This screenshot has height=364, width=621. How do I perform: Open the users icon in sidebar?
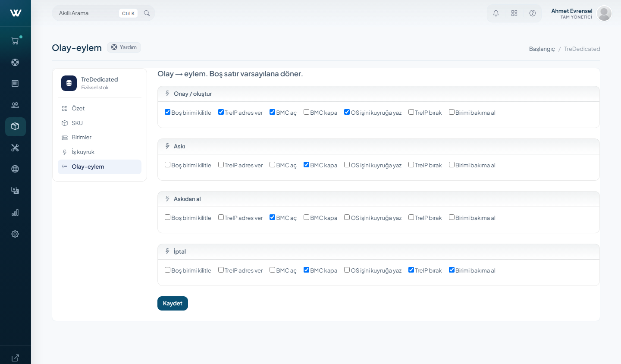15,105
